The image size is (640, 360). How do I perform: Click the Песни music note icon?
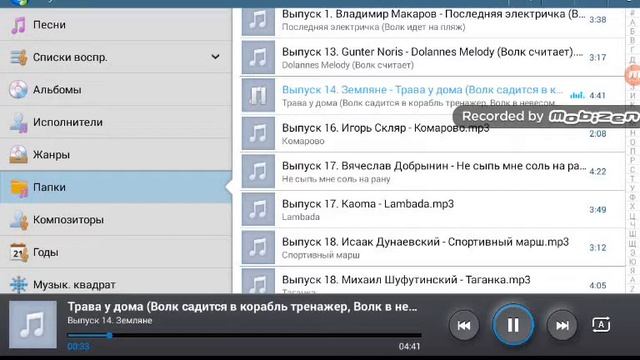click(x=18, y=25)
